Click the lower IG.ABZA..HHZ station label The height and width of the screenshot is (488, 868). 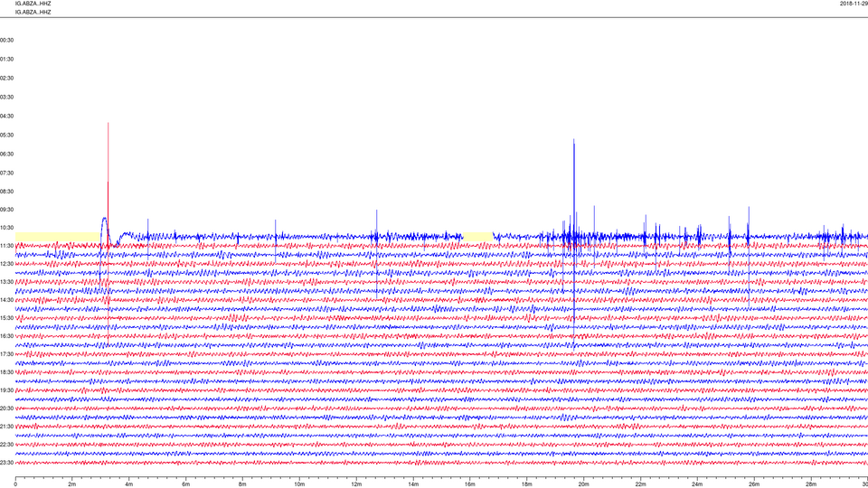[33, 12]
